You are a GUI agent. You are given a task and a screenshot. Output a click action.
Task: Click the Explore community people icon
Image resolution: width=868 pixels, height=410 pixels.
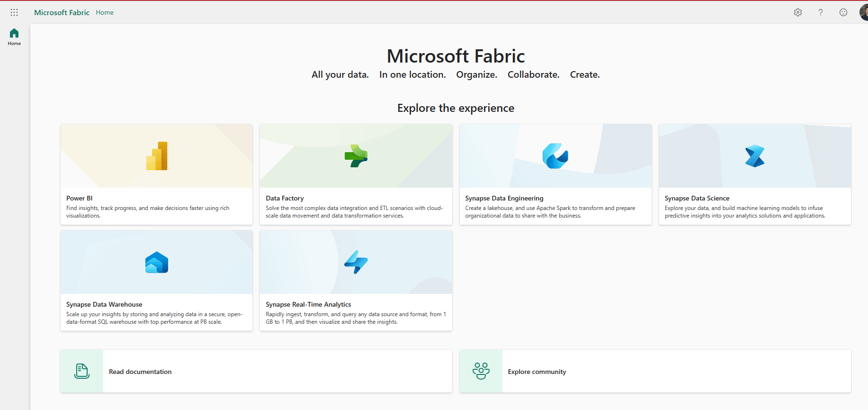(x=481, y=371)
